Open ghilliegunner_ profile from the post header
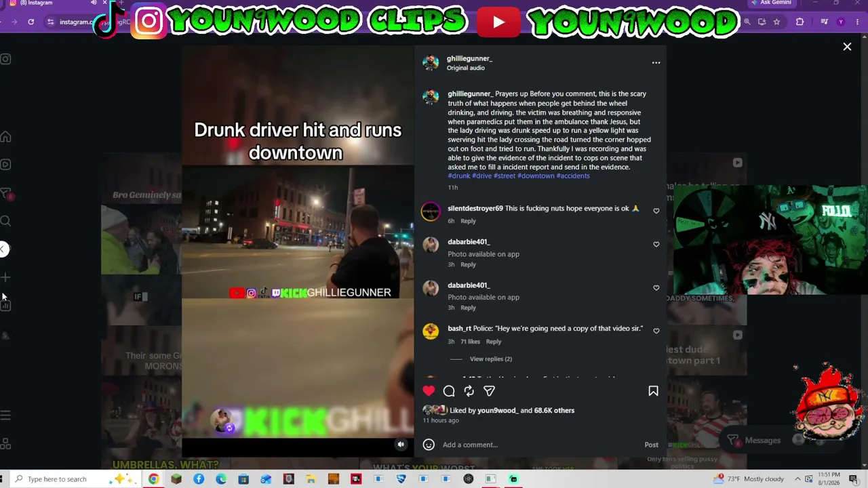The height and width of the screenshot is (488, 868). tap(469, 59)
